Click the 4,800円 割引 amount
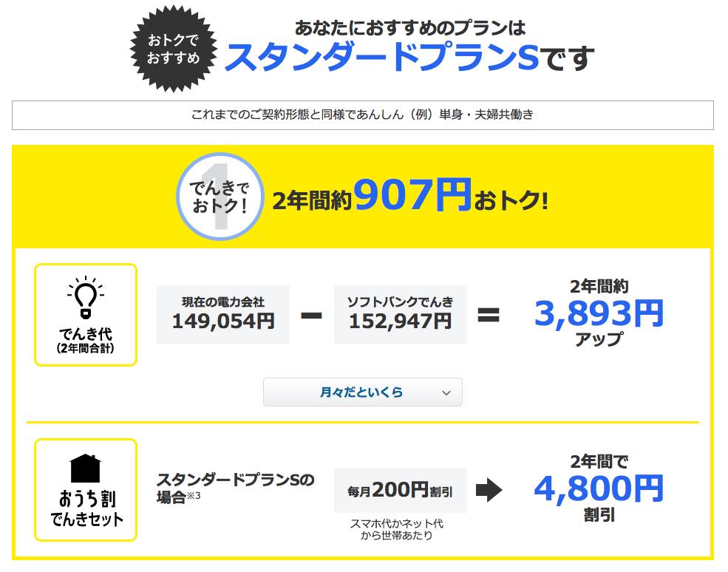The image size is (728, 572). pyautogui.click(x=599, y=488)
